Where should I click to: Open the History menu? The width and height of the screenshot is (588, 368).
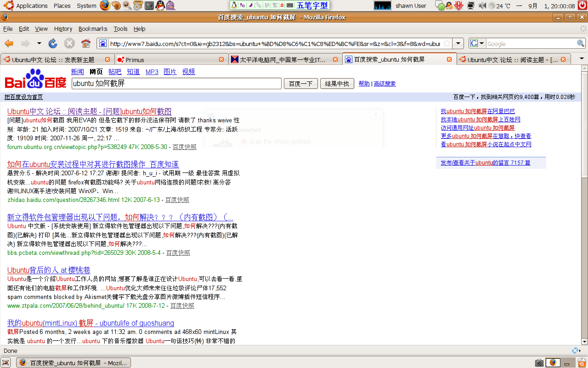63,29
